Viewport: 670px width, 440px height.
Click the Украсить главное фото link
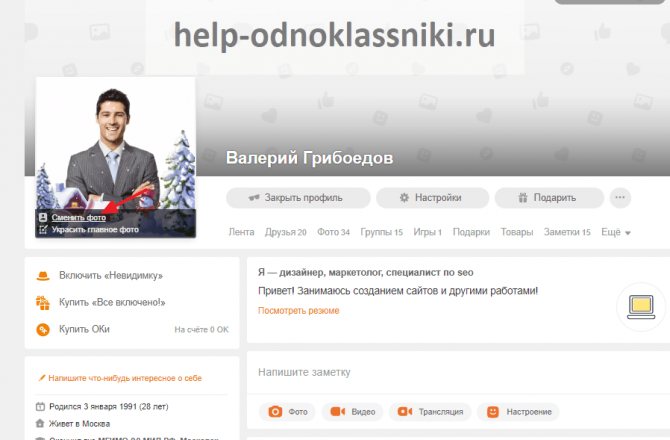click(x=95, y=230)
